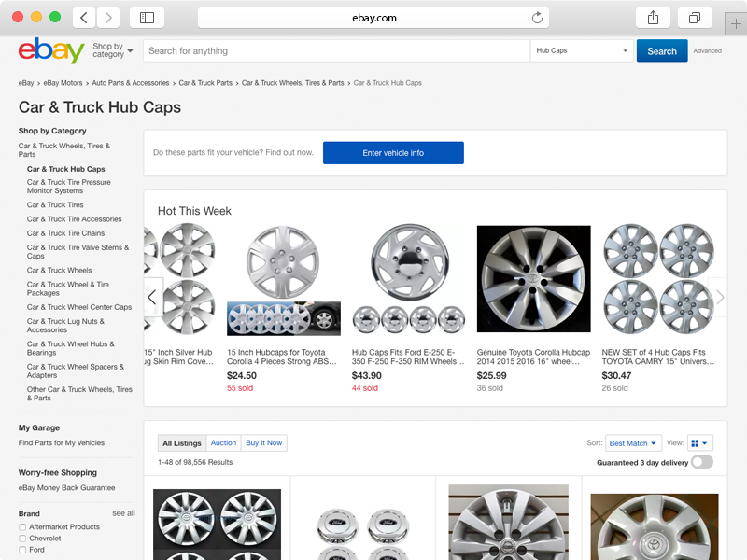Open Hub Caps Fits Ford E-250 title link

pyautogui.click(x=408, y=357)
